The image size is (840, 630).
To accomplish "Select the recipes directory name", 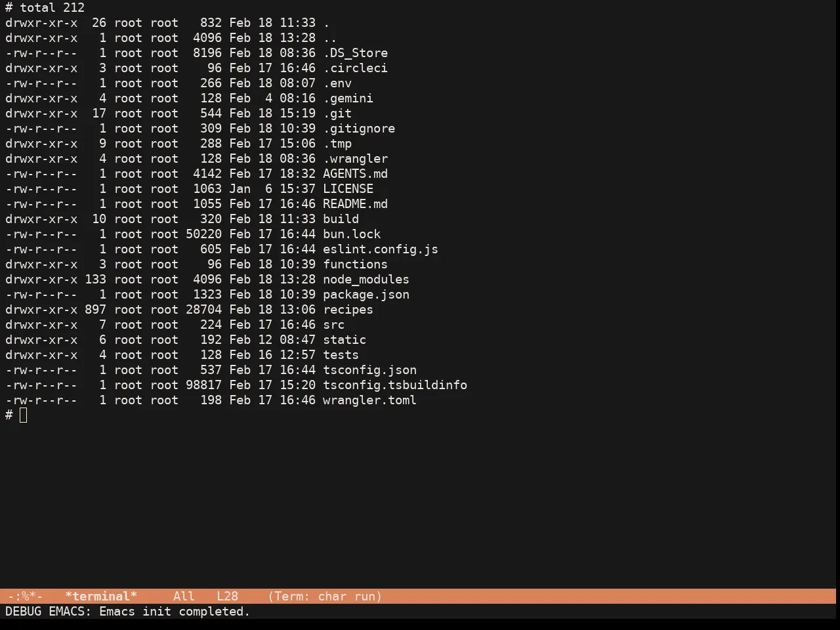I will click(348, 310).
